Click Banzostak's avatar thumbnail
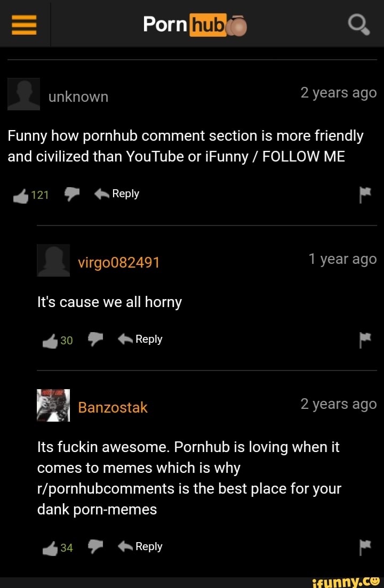 click(53, 405)
